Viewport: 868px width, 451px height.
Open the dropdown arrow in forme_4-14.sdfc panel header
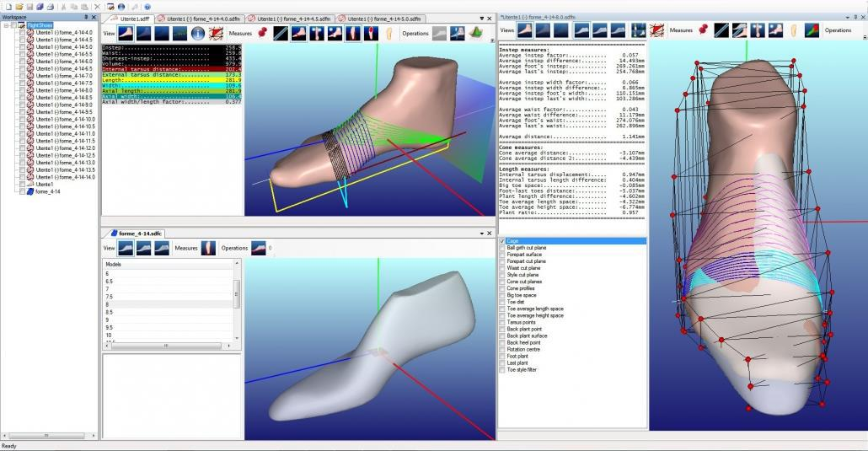coord(481,234)
